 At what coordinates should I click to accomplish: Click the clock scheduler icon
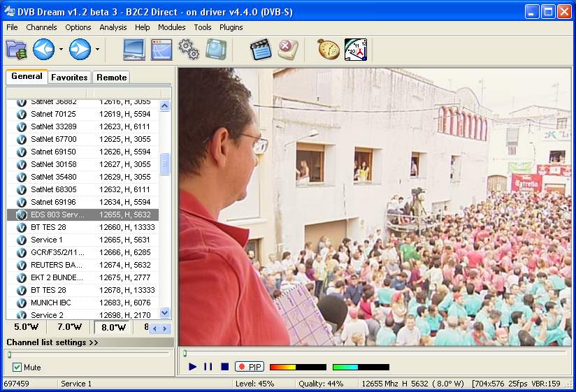[x=355, y=50]
